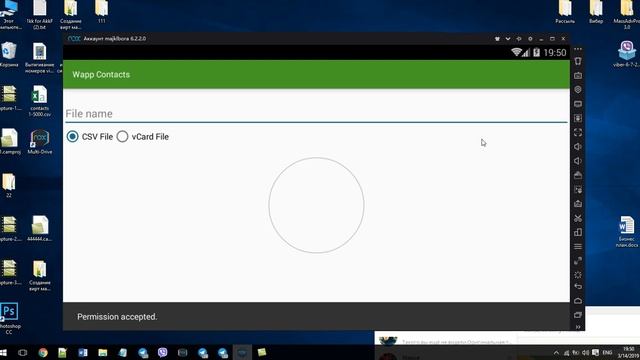Click the Android Wi-Fi status icon

(x=516, y=52)
